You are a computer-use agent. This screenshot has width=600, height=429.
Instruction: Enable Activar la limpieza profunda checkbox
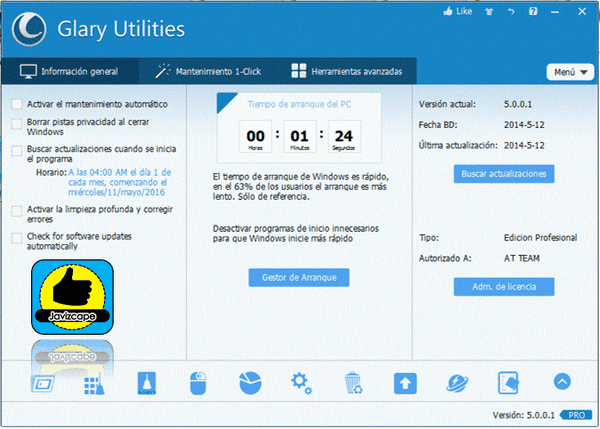pyautogui.click(x=16, y=211)
